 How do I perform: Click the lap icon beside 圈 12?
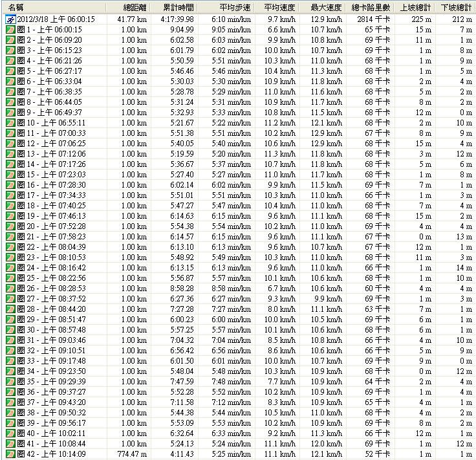coord(10,144)
